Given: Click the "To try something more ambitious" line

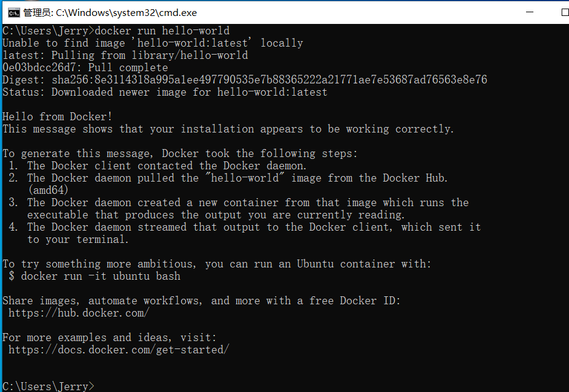Looking at the screenshot, I should coord(217,264).
